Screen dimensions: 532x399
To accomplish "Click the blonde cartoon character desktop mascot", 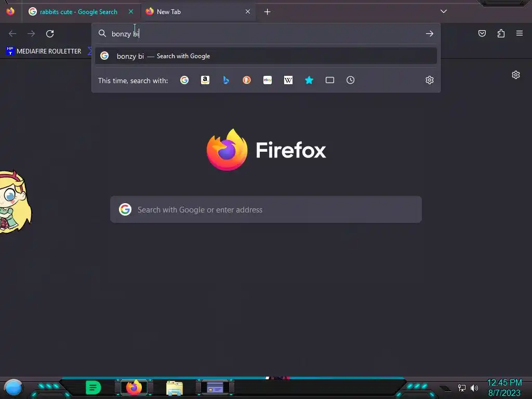I will click(15, 202).
